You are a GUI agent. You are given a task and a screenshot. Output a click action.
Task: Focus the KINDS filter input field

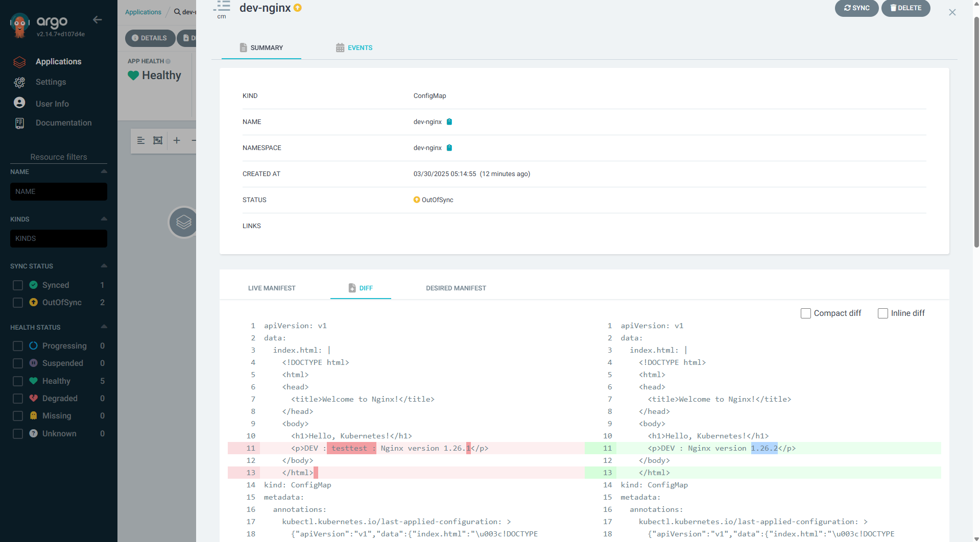point(59,239)
